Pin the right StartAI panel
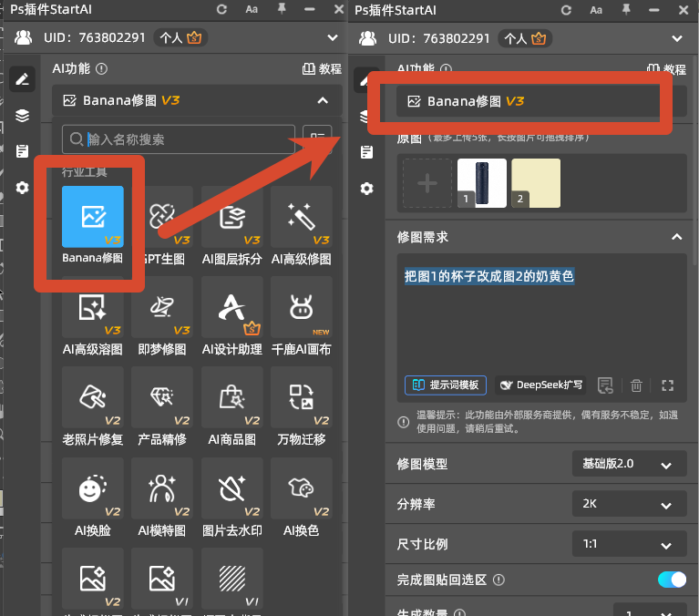Image resolution: width=699 pixels, height=616 pixels. tap(626, 9)
